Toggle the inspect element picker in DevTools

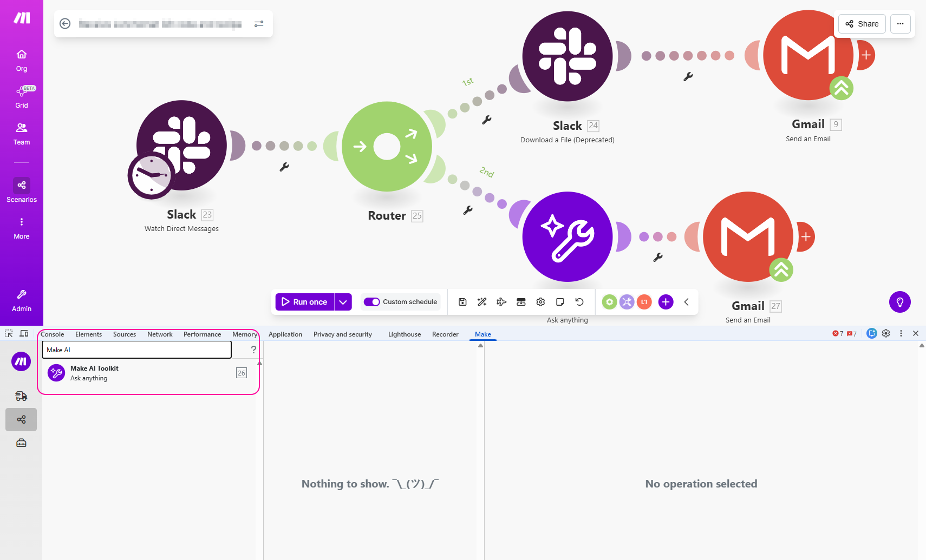coord(9,334)
